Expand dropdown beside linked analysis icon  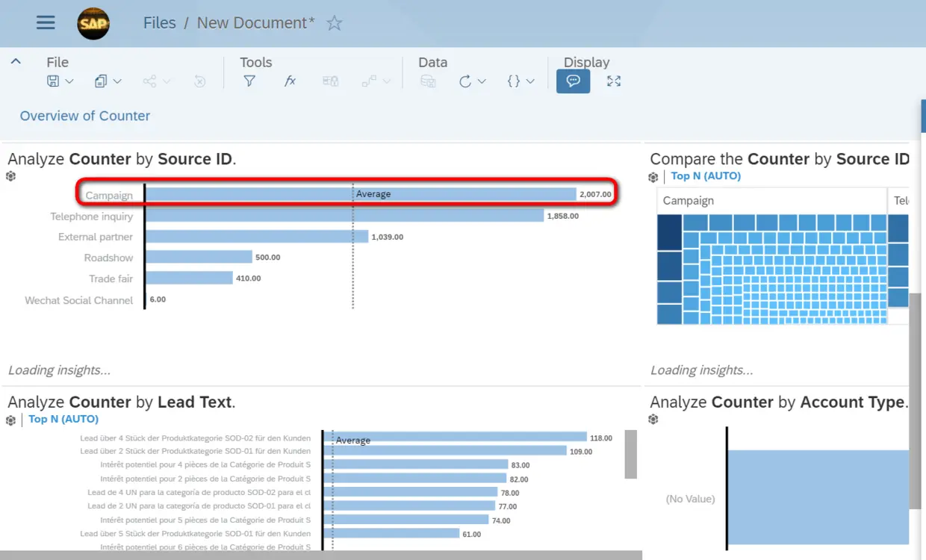[x=386, y=81]
